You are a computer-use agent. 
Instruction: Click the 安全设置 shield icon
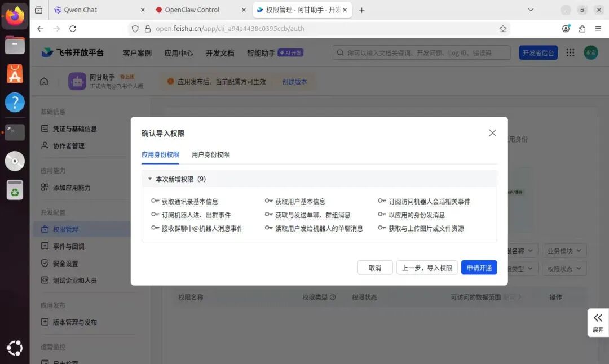click(45, 263)
